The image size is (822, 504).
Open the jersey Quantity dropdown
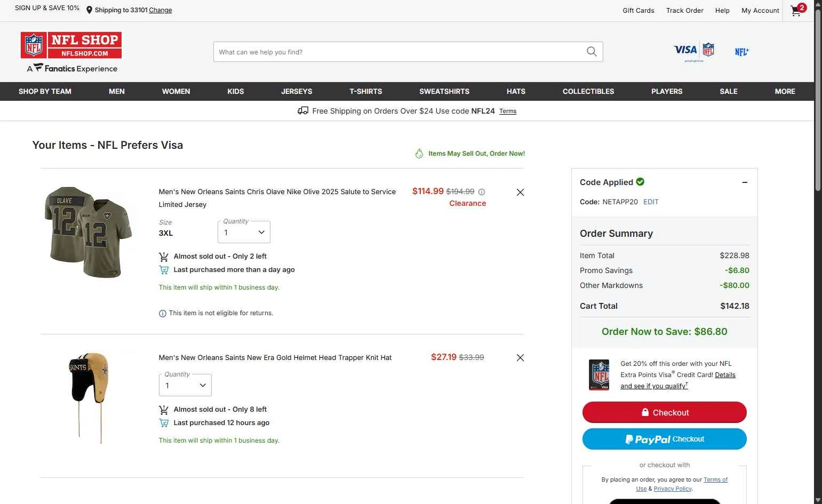(x=244, y=232)
